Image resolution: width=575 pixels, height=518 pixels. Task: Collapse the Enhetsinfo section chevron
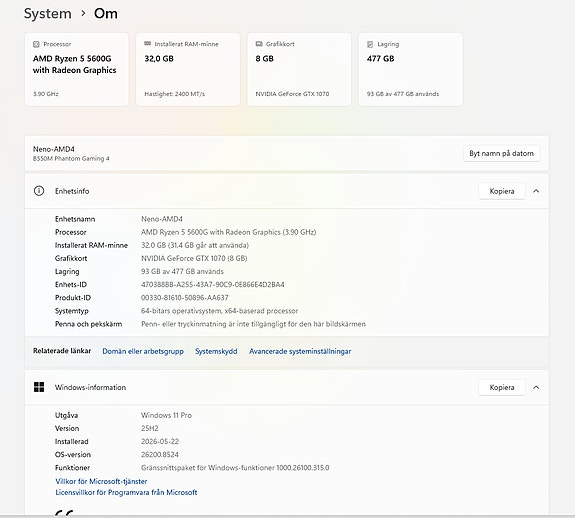(x=536, y=191)
